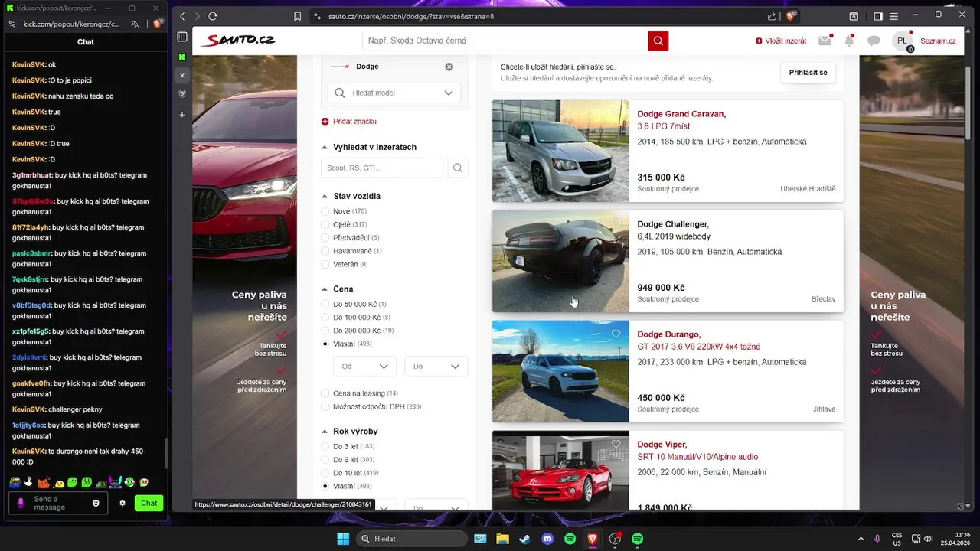Insert the orange cat emote in Kick chat

pos(43,482)
